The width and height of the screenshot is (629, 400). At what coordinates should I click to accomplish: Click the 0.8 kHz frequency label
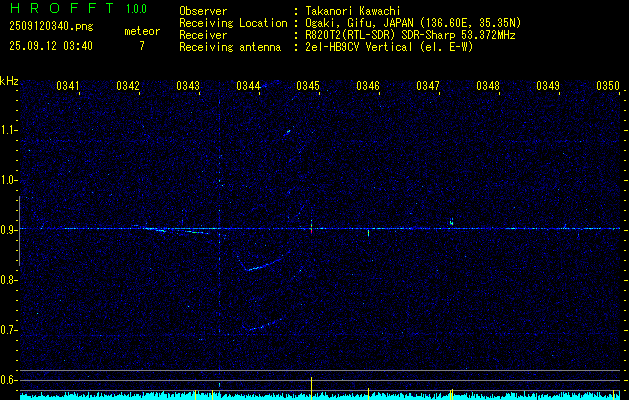pyautogui.click(x=7, y=280)
